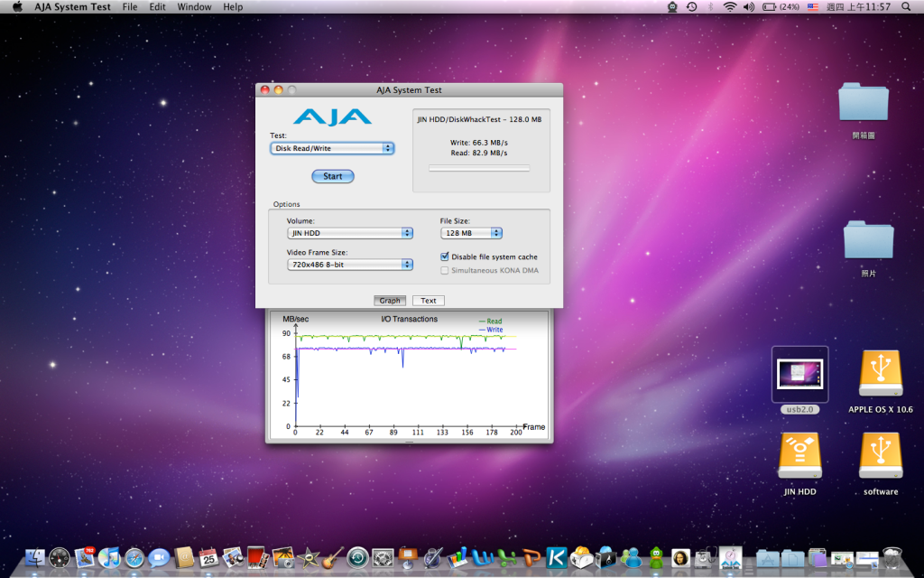The width and height of the screenshot is (924, 578).
Task: Launch Photo Booth from the dock
Action: (258, 557)
